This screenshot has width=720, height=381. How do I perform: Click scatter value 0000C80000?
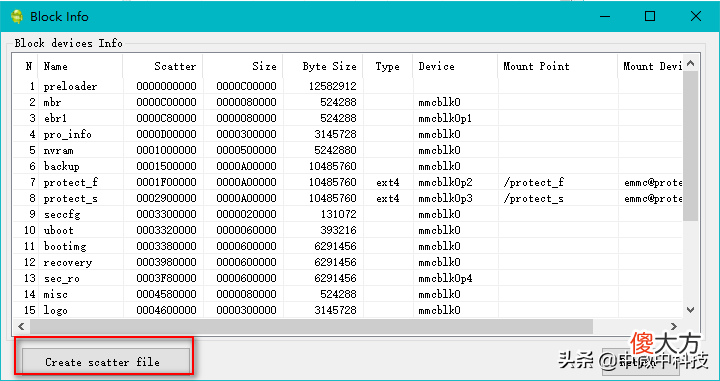pyautogui.click(x=166, y=118)
